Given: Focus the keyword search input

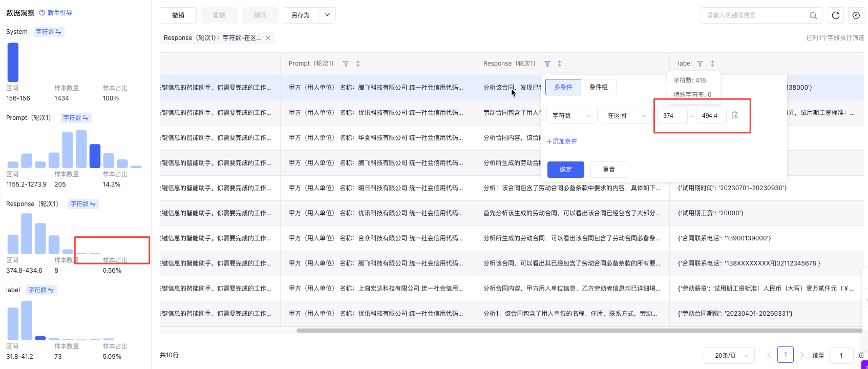Looking at the screenshot, I should coord(756,15).
